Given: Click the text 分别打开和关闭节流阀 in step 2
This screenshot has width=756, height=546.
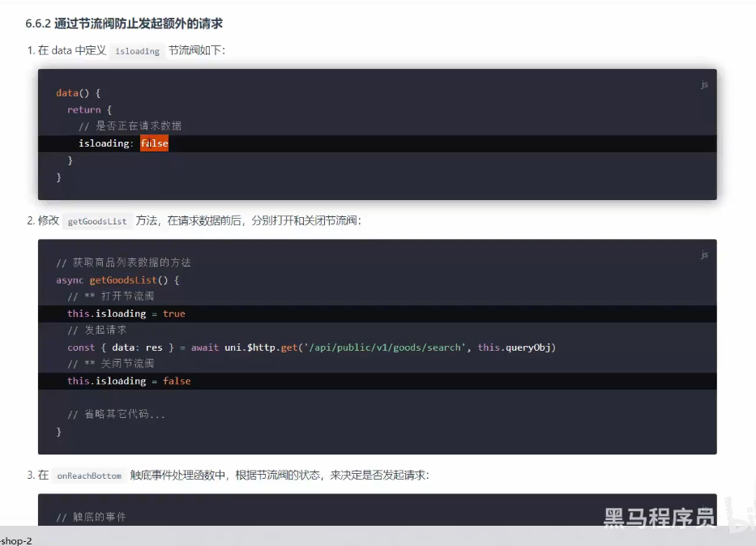Looking at the screenshot, I should click(x=304, y=220).
